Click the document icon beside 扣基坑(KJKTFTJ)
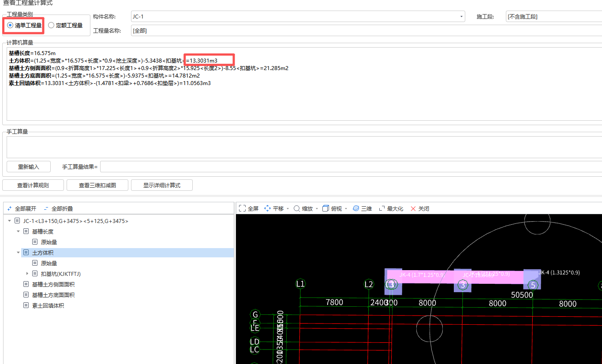This screenshot has width=602, height=364. click(x=35, y=274)
